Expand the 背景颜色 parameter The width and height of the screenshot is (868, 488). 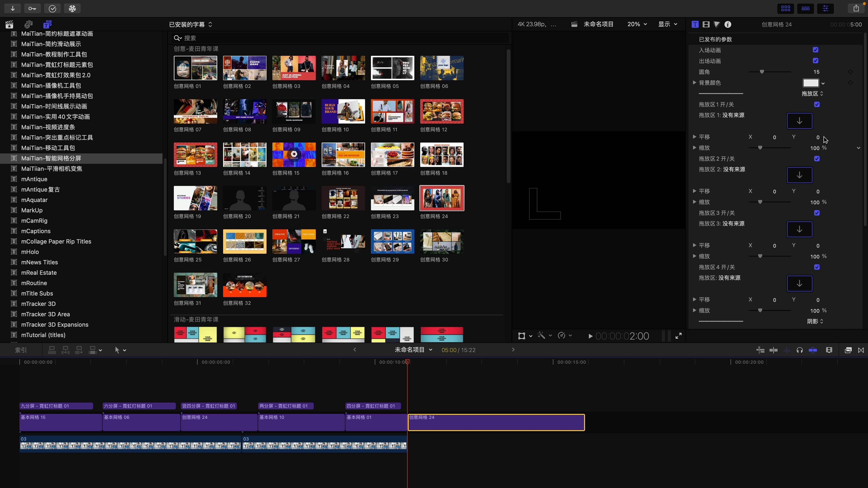click(694, 82)
